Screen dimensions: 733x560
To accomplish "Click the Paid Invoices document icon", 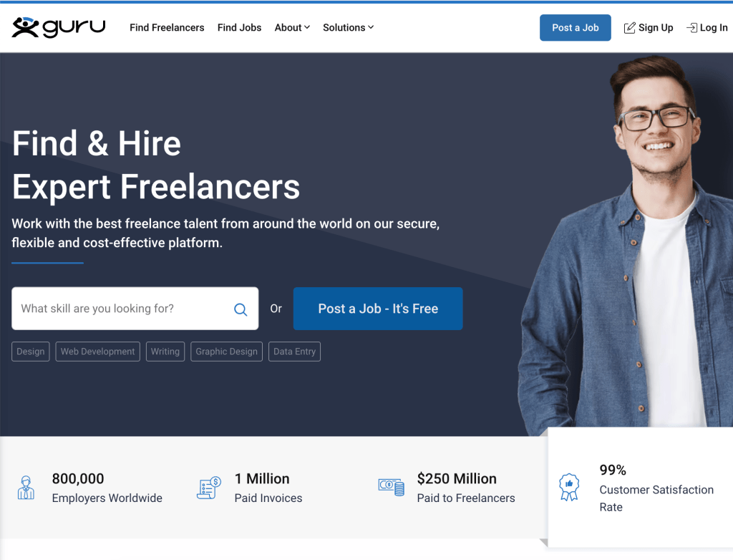I will (208, 488).
